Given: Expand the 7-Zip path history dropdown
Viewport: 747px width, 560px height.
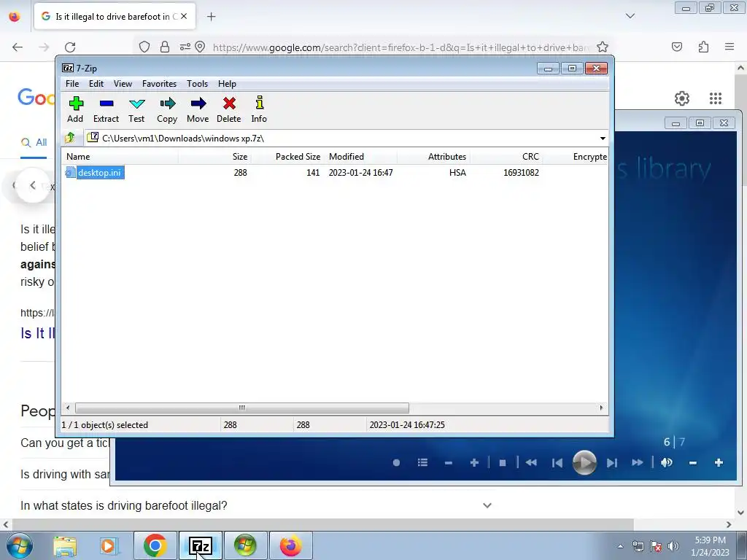Looking at the screenshot, I should pos(603,138).
